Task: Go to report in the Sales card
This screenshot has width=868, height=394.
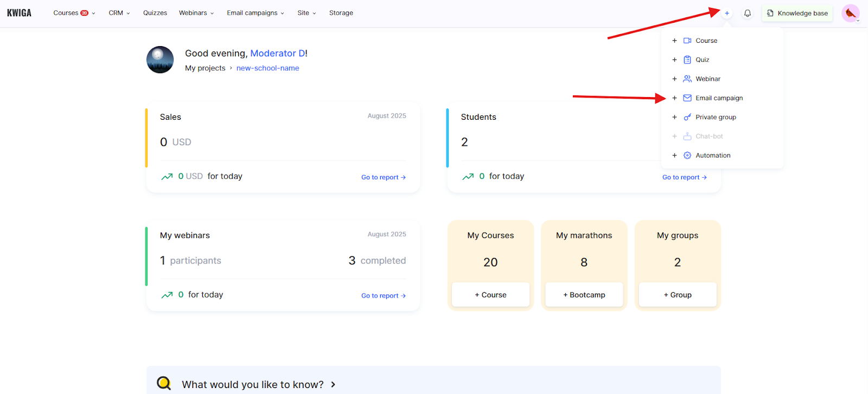Action: click(x=383, y=177)
